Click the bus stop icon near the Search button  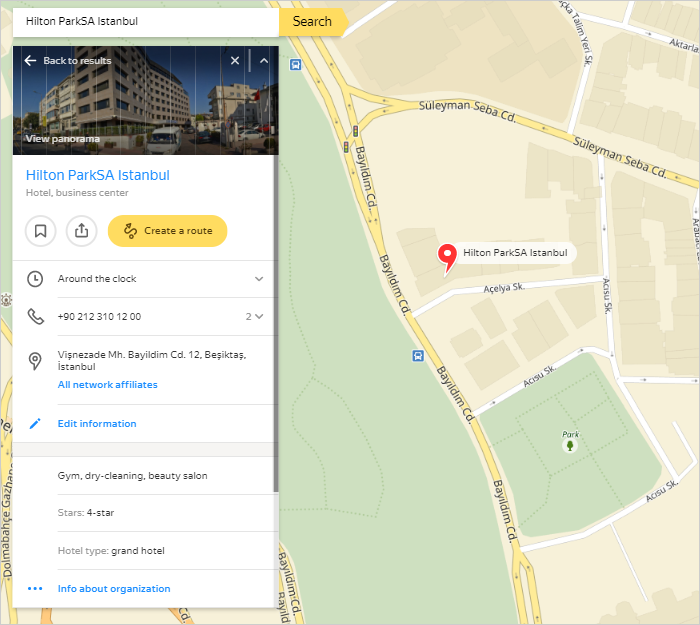click(295, 65)
